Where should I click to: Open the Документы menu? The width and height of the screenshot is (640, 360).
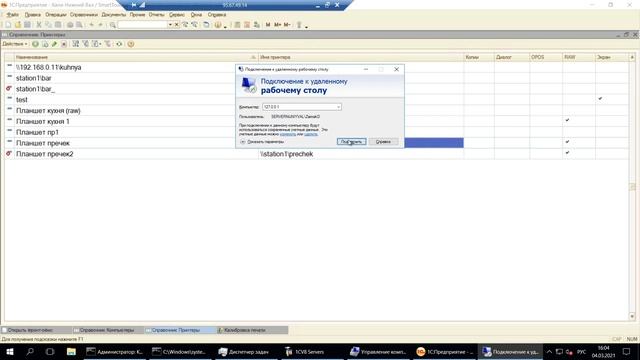coord(113,15)
